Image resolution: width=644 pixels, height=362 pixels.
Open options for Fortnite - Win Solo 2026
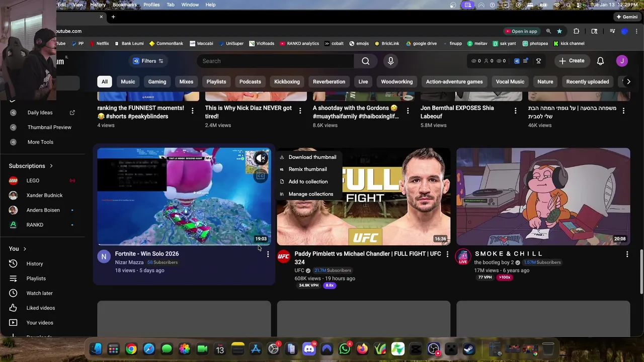click(268, 254)
